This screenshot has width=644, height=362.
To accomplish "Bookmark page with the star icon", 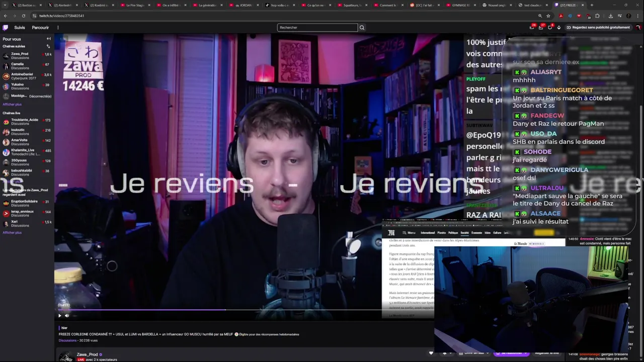I will tap(548, 16).
